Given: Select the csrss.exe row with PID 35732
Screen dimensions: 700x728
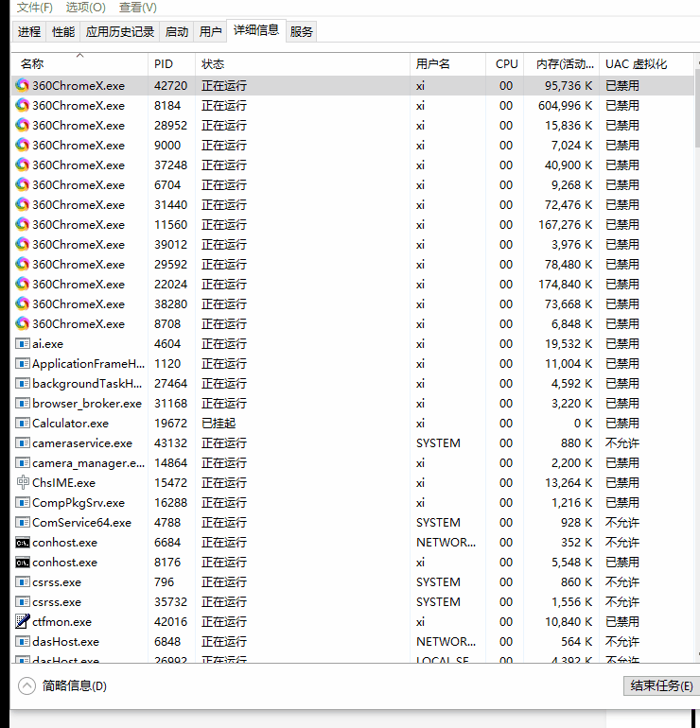Looking at the screenshot, I should (x=353, y=601).
